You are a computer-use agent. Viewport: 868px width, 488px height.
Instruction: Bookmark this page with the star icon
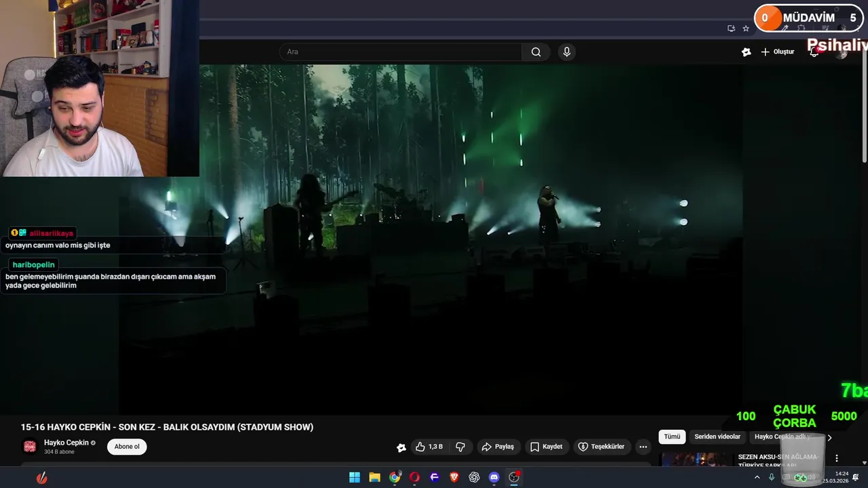coord(746,28)
